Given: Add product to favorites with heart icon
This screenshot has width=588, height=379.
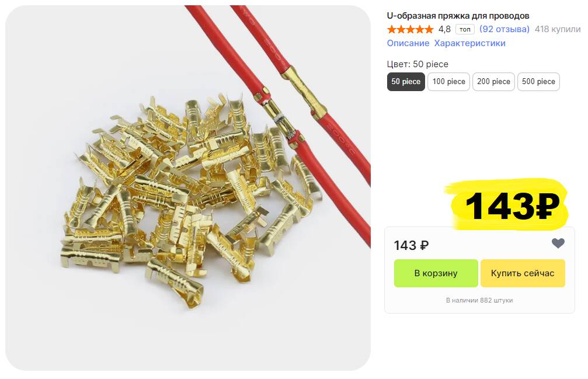Looking at the screenshot, I should click(x=558, y=244).
